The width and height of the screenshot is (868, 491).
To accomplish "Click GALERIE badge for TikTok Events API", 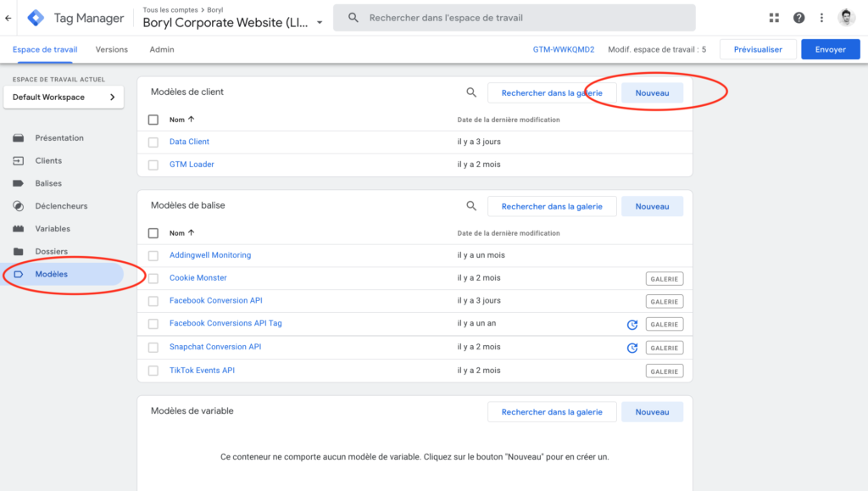I will coord(665,371).
